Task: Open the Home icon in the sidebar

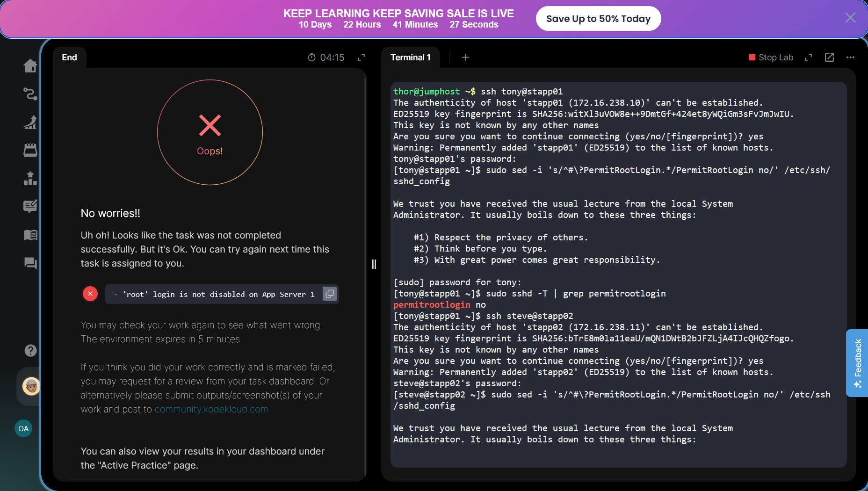Action: point(30,66)
